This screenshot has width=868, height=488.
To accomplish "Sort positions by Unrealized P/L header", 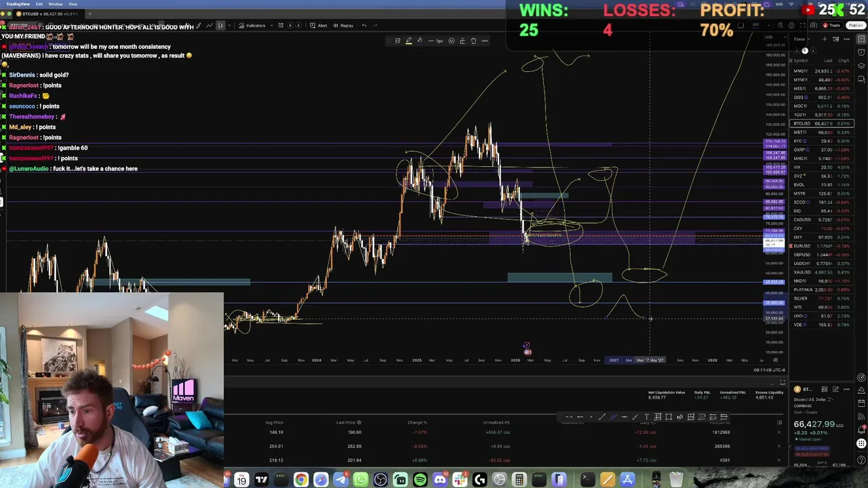I will [496, 422].
